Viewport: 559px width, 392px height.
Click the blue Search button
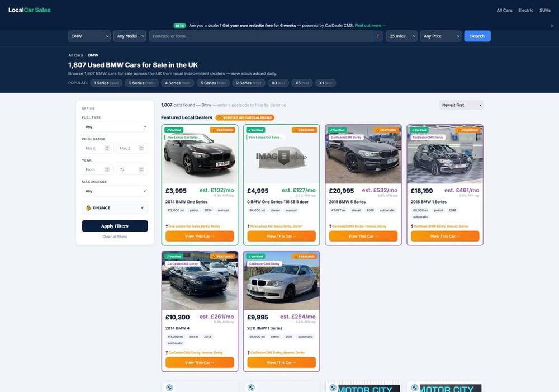click(477, 36)
